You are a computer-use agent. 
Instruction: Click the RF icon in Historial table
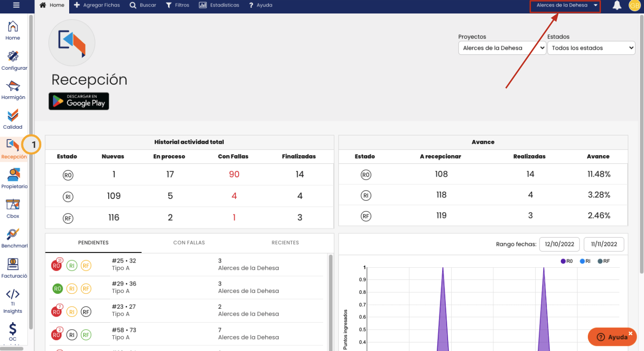tap(68, 218)
